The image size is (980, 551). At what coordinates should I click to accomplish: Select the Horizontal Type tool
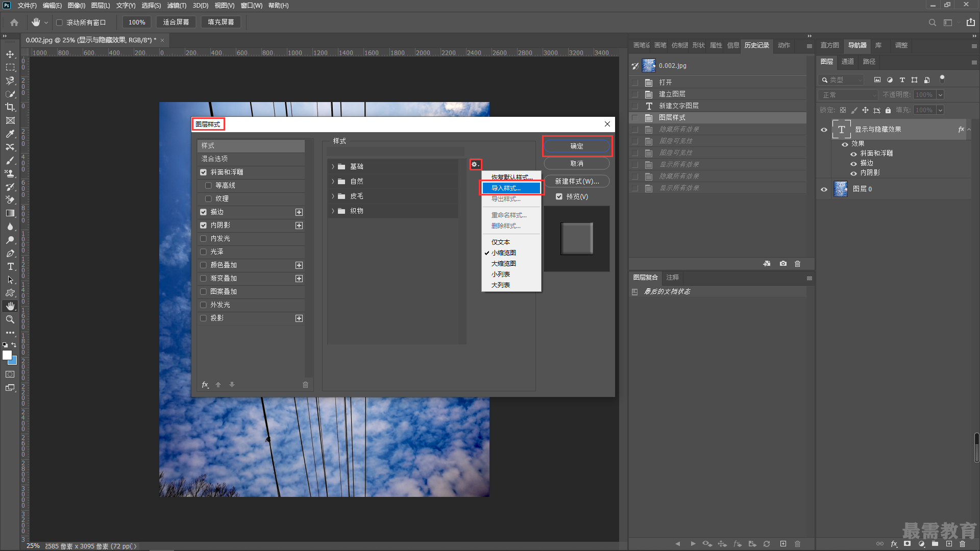point(10,266)
